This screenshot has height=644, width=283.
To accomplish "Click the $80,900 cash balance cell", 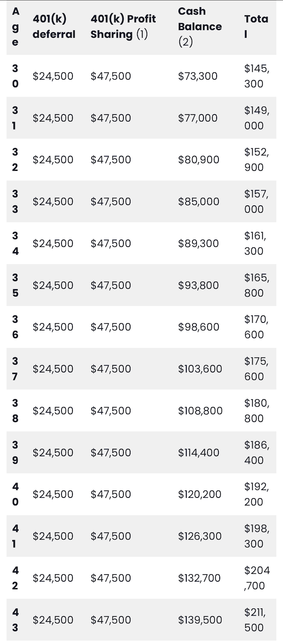I will pyautogui.click(x=199, y=160).
